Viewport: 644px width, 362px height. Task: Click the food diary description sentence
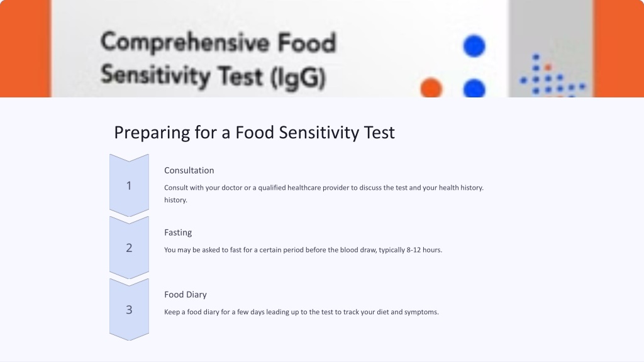301,312
